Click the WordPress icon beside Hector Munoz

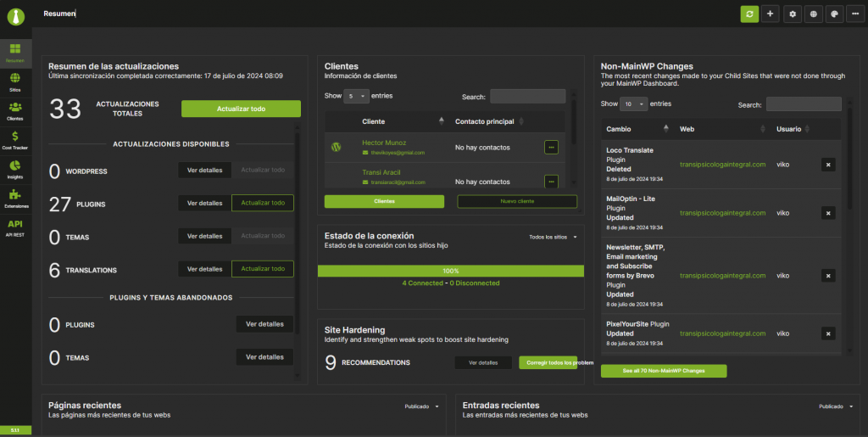tap(336, 148)
